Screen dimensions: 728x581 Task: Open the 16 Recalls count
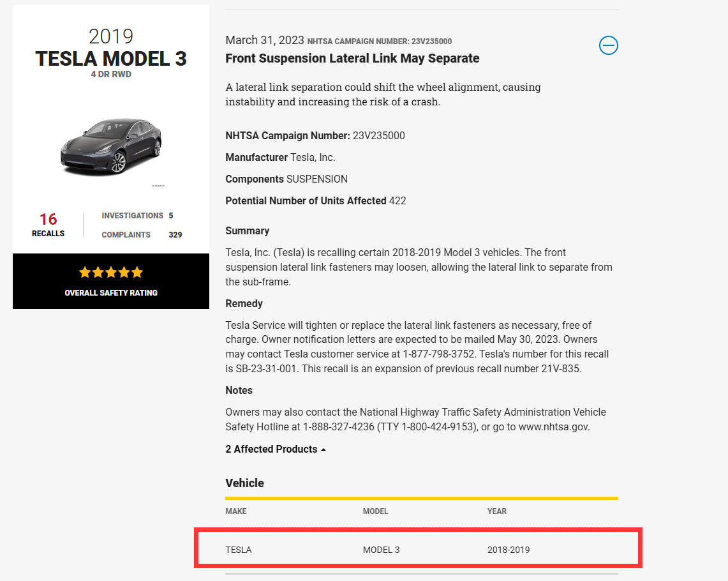(48, 225)
